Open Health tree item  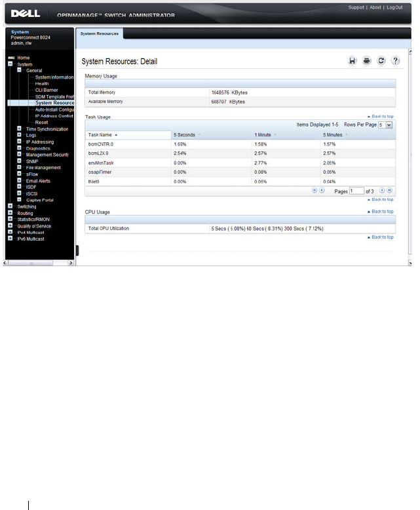click(42, 84)
